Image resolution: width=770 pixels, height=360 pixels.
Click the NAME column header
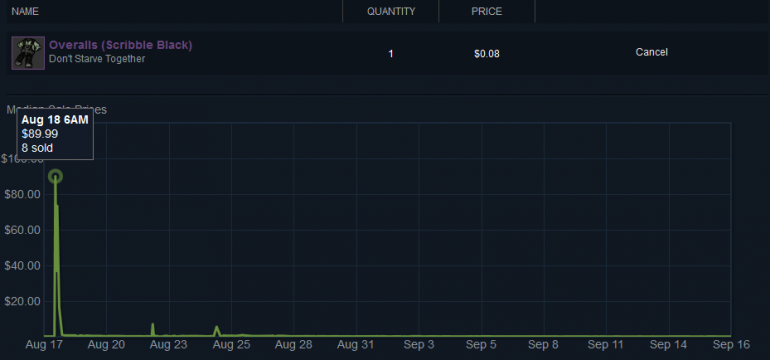pos(25,11)
